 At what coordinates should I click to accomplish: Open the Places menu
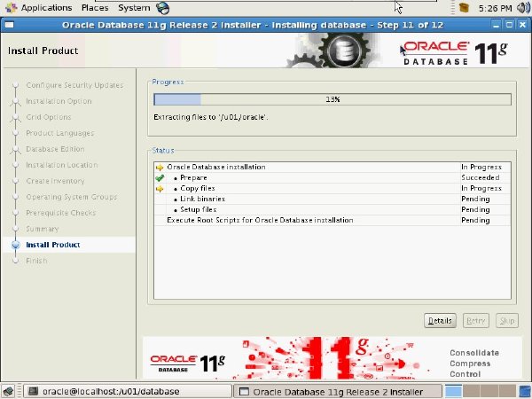point(95,8)
